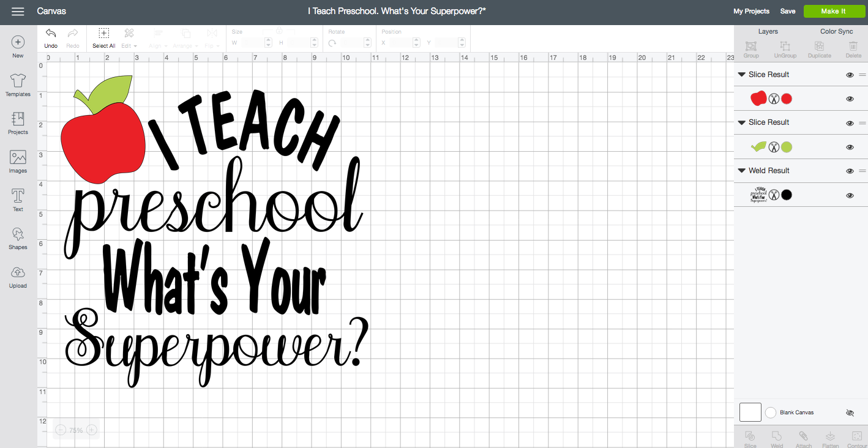Hide the black text layer
The height and width of the screenshot is (448, 868).
[850, 195]
